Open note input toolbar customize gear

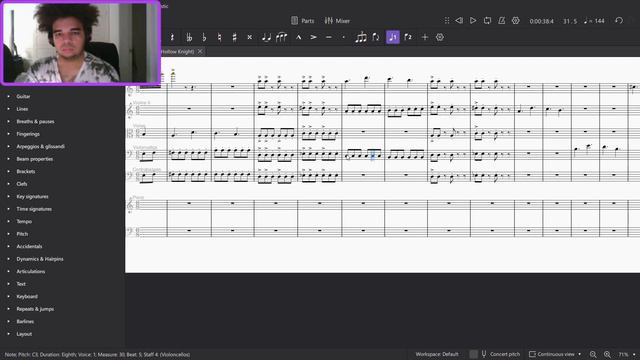pyautogui.click(x=440, y=37)
